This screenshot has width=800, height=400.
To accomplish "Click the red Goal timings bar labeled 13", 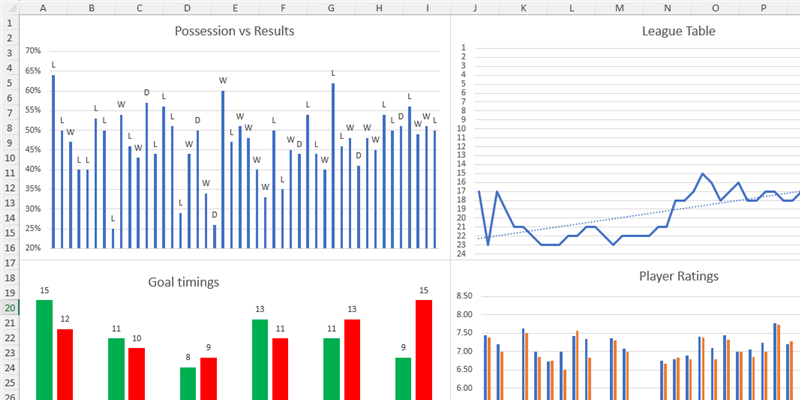I will click(x=352, y=359).
